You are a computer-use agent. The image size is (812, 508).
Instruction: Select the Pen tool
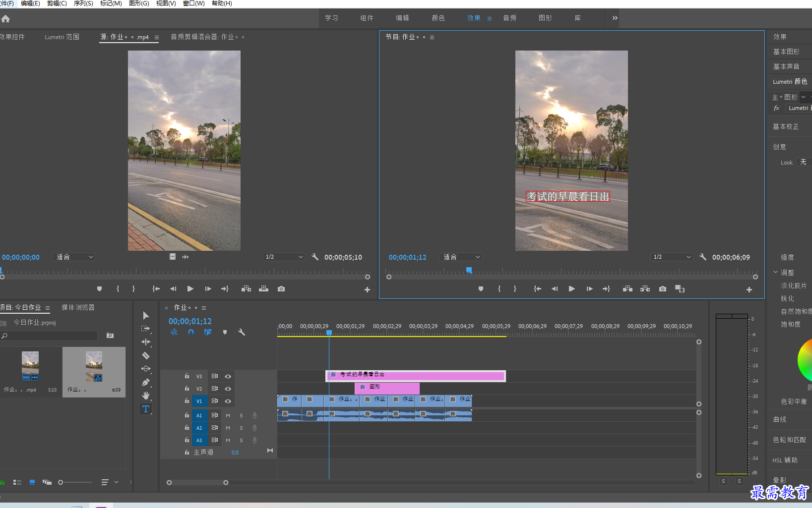[x=146, y=382]
